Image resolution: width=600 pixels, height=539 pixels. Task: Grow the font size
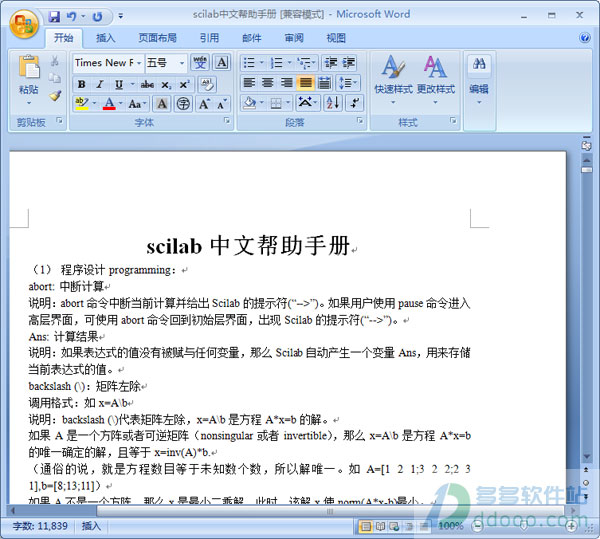pyautogui.click(x=204, y=103)
